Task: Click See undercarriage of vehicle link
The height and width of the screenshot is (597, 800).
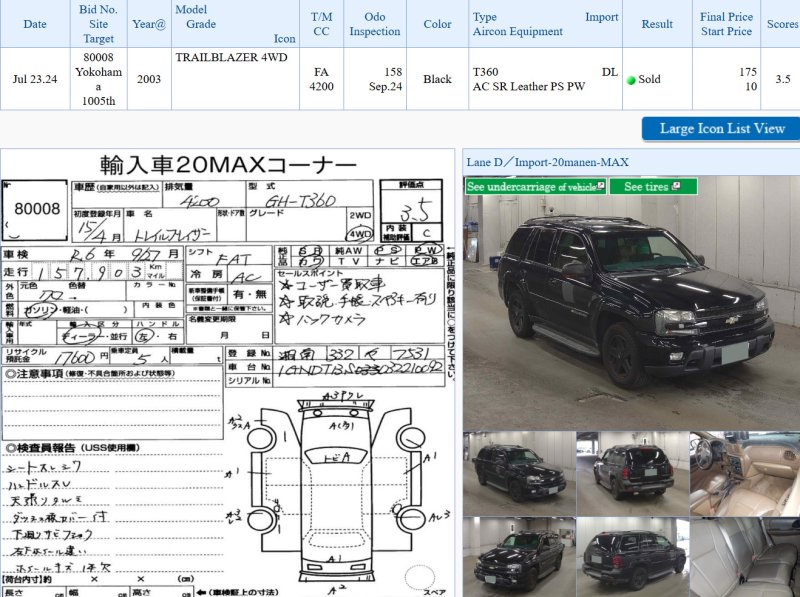Action: 531,186
